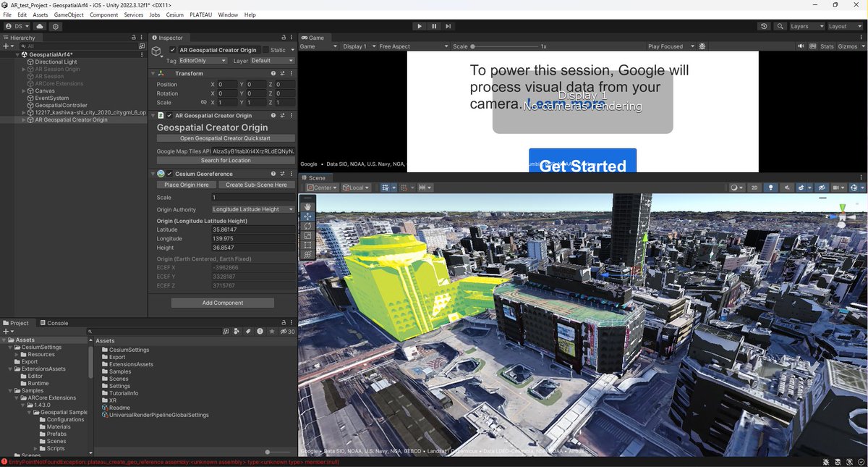This screenshot has height=467, width=868.
Task: Toggle Scene grid snapping icon
Action: pyautogui.click(x=405, y=188)
